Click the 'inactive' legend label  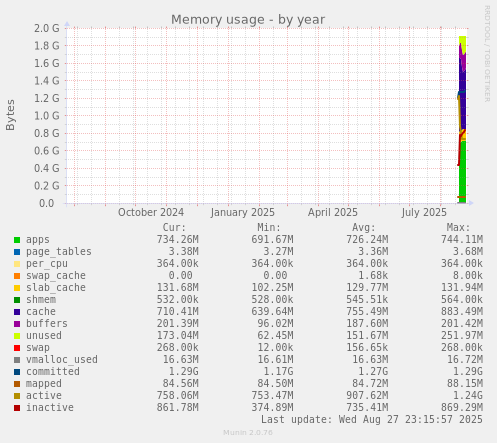pyautogui.click(x=50, y=408)
